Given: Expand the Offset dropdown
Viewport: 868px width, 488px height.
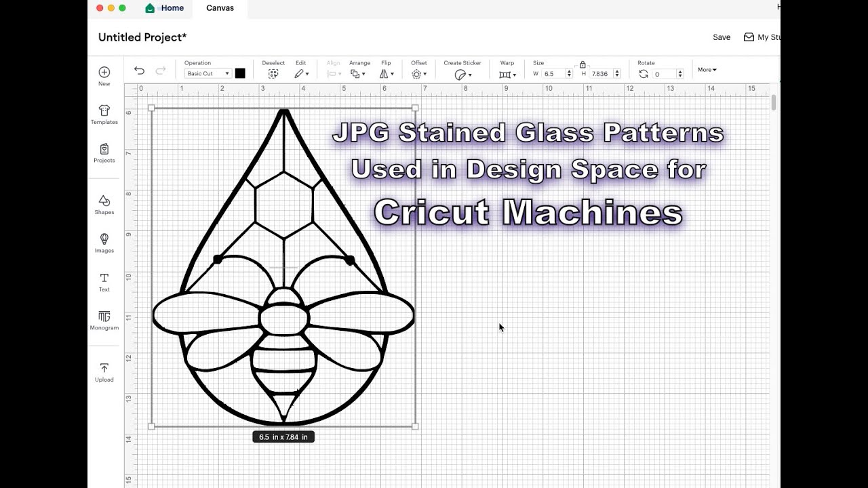Looking at the screenshot, I should tap(419, 74).
